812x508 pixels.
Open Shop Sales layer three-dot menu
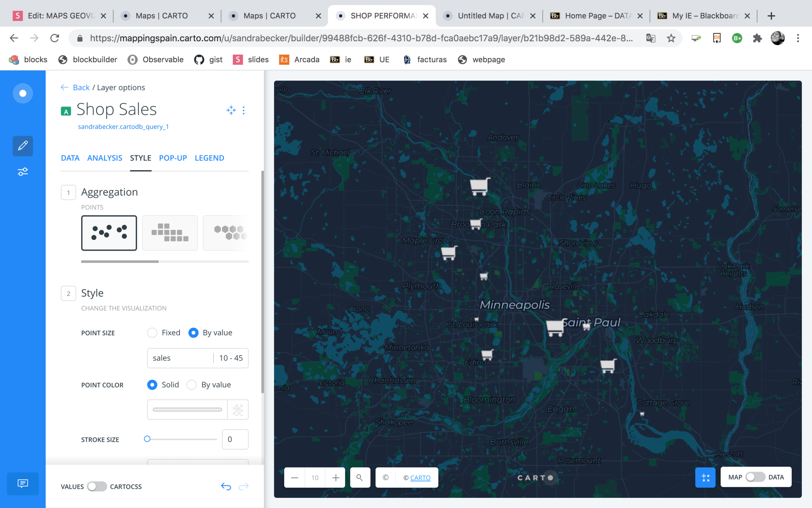point(244,110)
